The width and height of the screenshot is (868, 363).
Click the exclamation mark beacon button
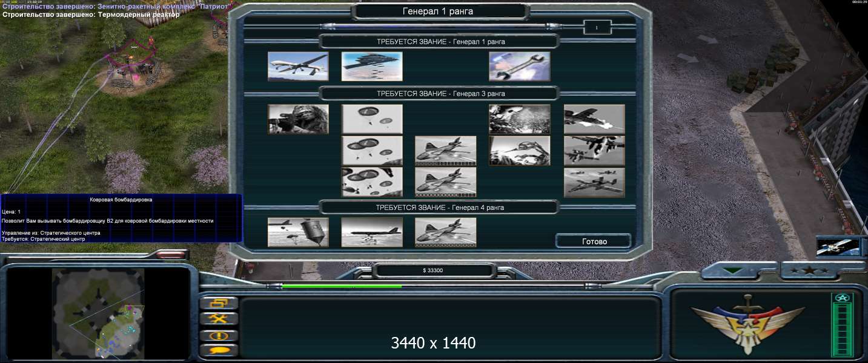218,335
